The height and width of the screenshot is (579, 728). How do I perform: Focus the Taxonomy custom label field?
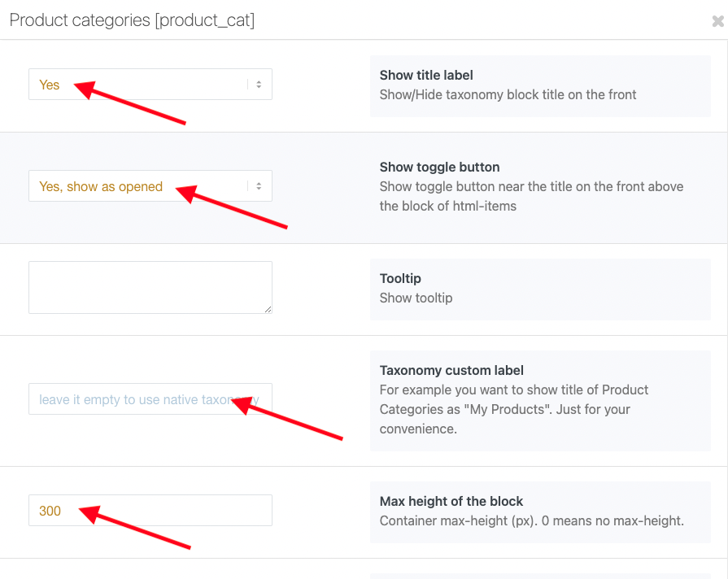click(x=150, y=398)
